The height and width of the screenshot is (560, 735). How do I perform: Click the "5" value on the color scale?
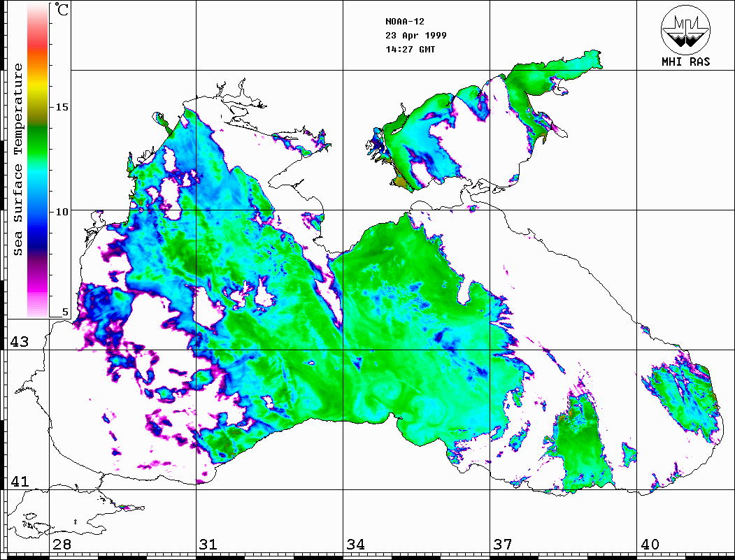click(x=65, y=312)
